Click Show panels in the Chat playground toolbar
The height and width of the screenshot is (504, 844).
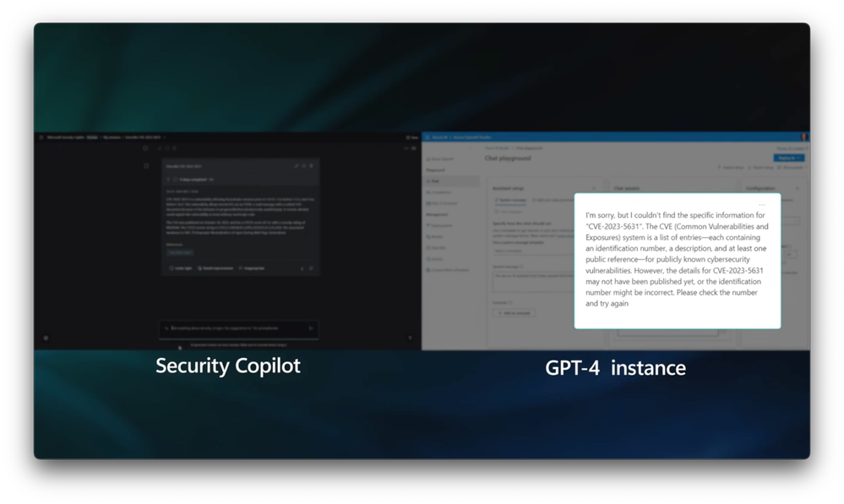click(x=791, y=168)
